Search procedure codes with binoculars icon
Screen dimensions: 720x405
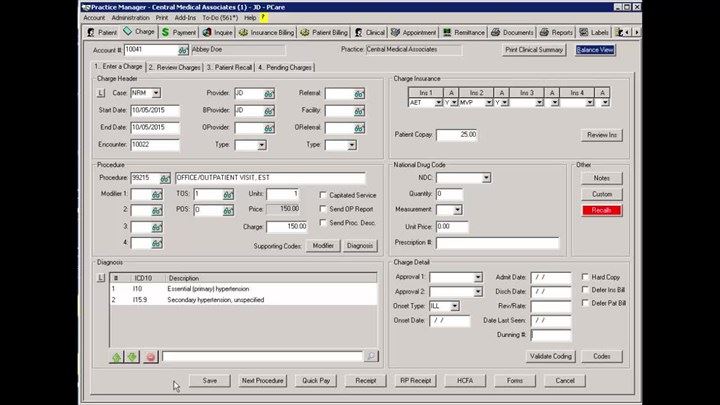(165, 178)
